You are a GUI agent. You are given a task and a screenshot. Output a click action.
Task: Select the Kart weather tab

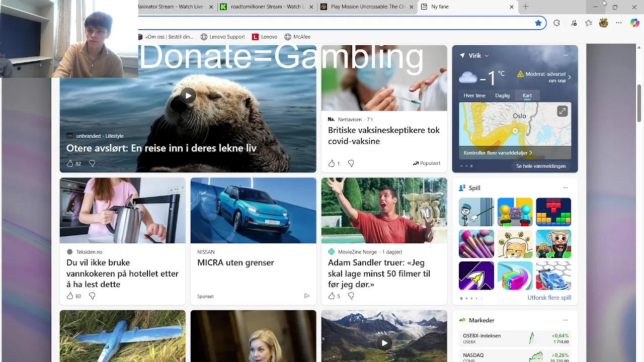coord(527,96)
